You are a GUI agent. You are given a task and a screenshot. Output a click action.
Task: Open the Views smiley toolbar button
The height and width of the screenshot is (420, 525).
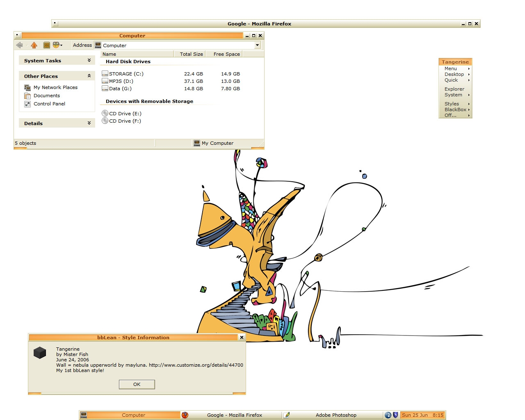(56, 45)
